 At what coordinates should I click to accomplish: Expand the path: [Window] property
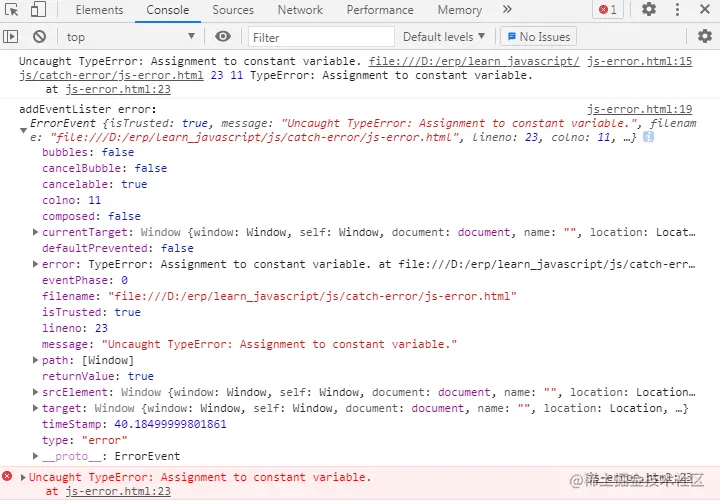(x=35, y=360)
